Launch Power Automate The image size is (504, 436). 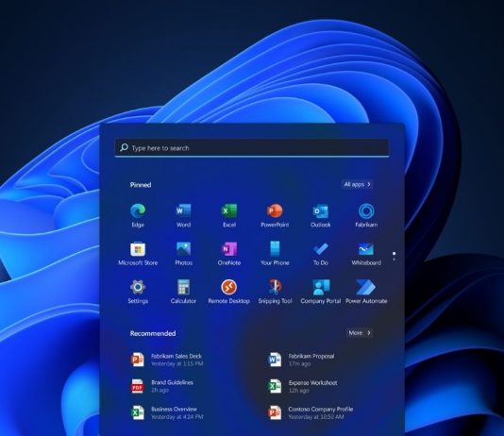(366, 292)
